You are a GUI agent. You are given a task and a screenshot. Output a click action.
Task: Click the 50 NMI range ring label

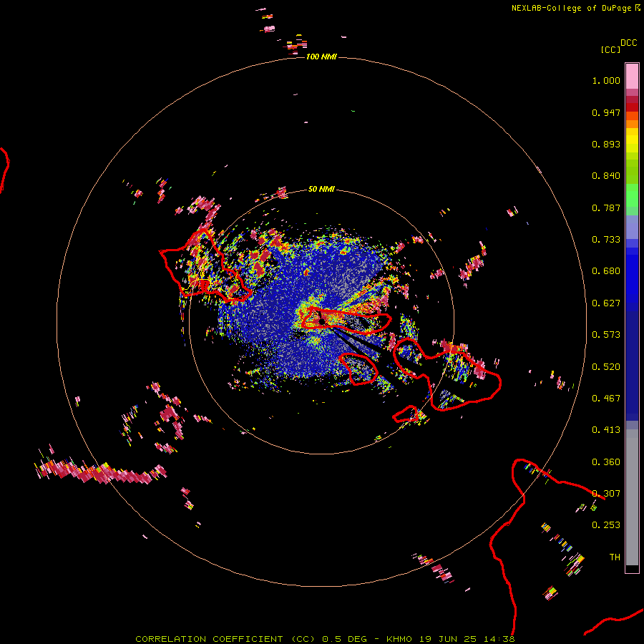coord(321,189)
